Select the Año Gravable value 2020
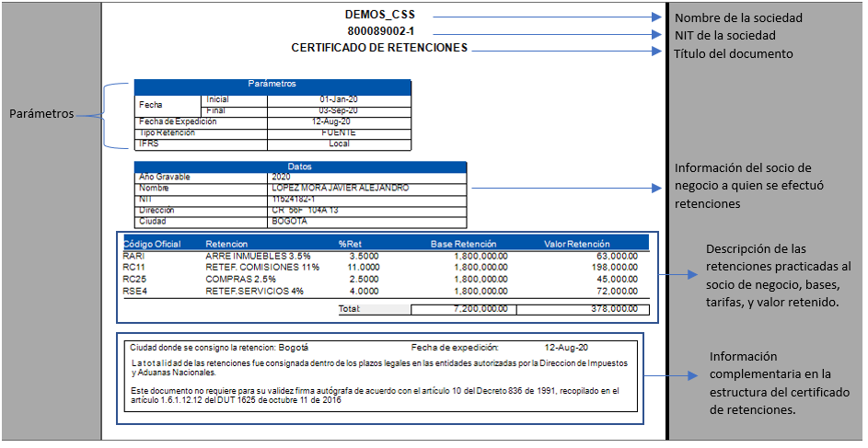The image size is (868, 448). [282, 177]
